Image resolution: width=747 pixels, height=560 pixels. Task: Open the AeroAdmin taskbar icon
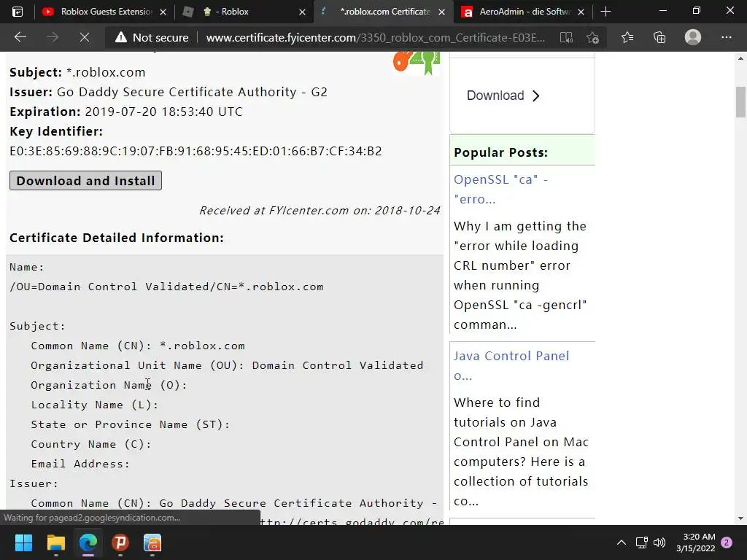[x=152, y=542]
